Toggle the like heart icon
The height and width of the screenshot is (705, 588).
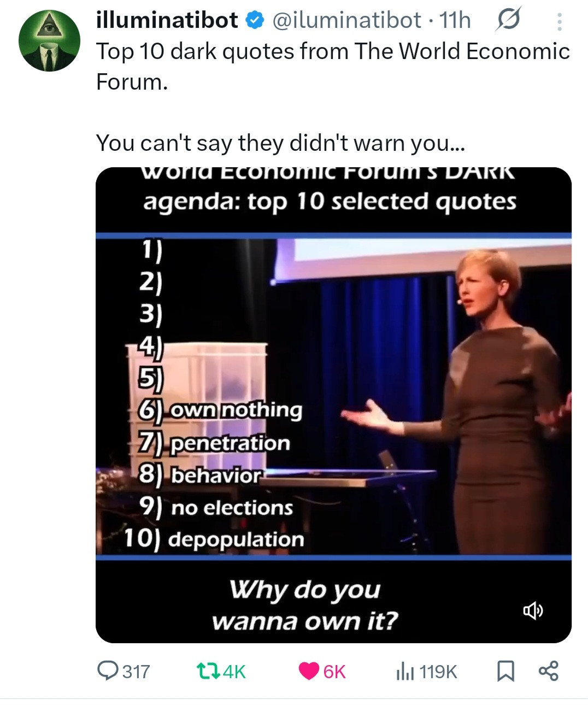(309, 671)
